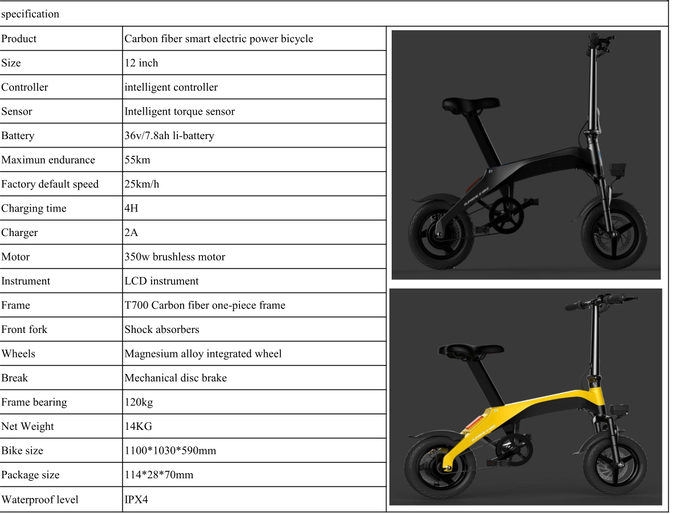Screen dimensions: 675x514
Task: Click the 'Battery' label cell
Action: [x=61, y=136]
